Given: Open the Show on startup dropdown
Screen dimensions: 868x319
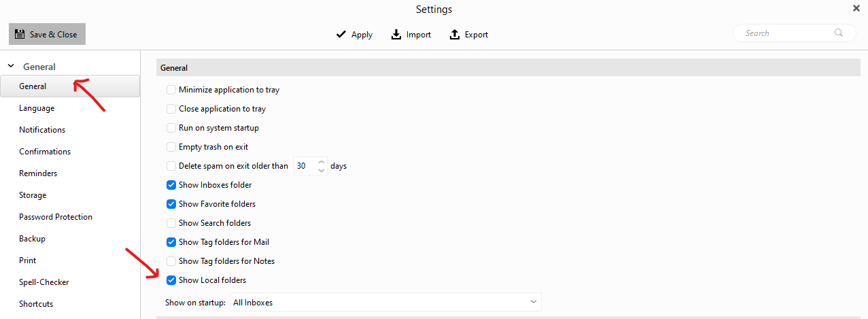Looking at the screenshot, I should pyautogui.click(x=385, y=302).
